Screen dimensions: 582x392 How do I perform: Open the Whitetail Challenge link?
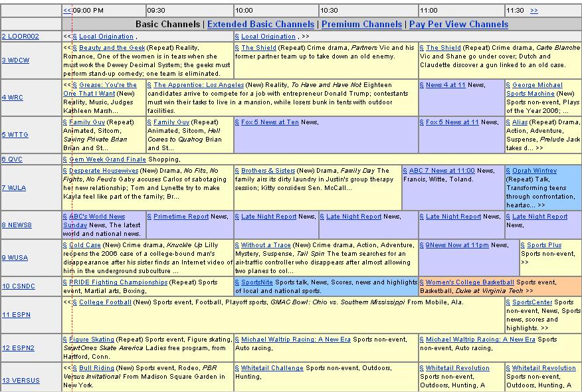pos(272,368)
